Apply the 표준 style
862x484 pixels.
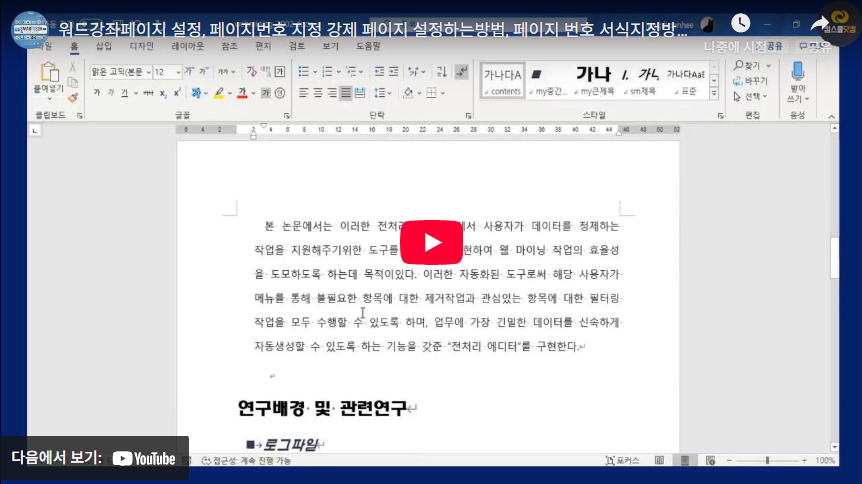click(x=686, y=80)
